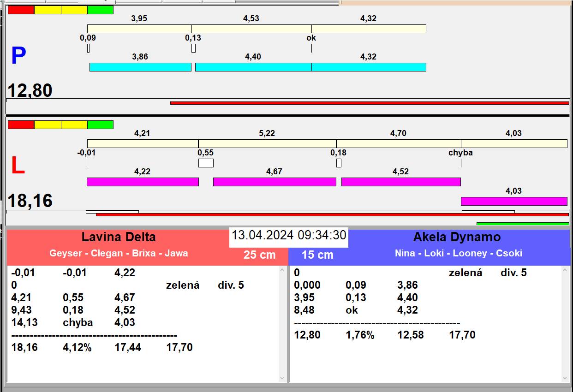Click the Lavina Delta team name header
This screenshot has width=573, height=392.
click(119, 238)
